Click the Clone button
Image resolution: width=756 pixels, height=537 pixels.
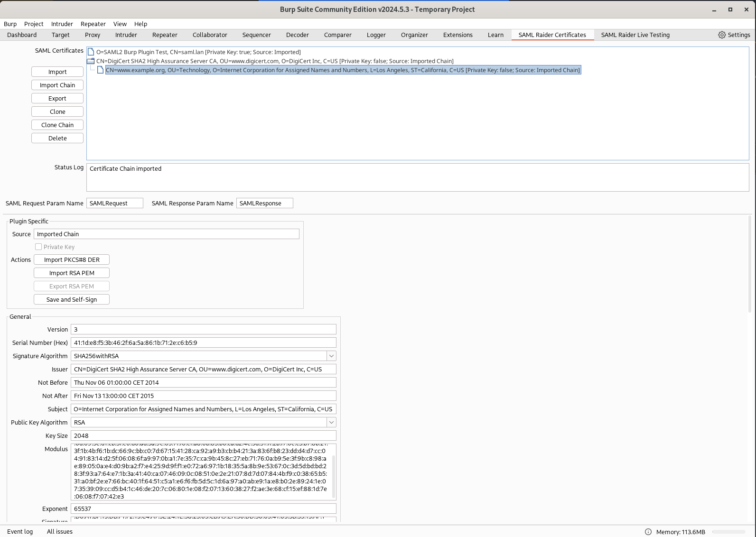[x=57, y=111]
